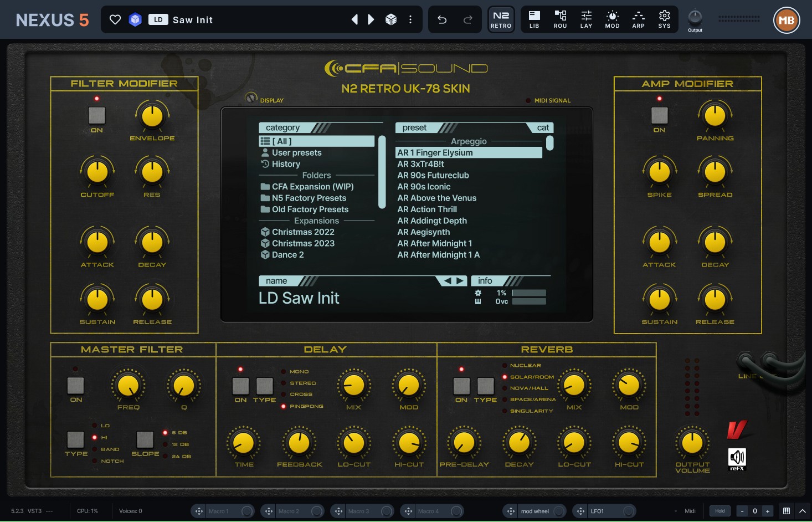The image size is (812, 522).
Task: Favorite the preset with the heart icon
Action: 115,20
